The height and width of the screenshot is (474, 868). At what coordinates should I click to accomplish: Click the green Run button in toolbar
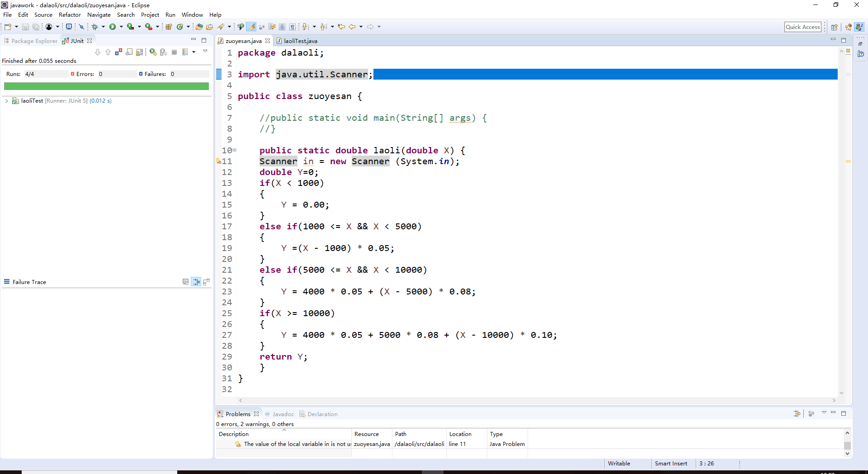(x=113, y=27)
